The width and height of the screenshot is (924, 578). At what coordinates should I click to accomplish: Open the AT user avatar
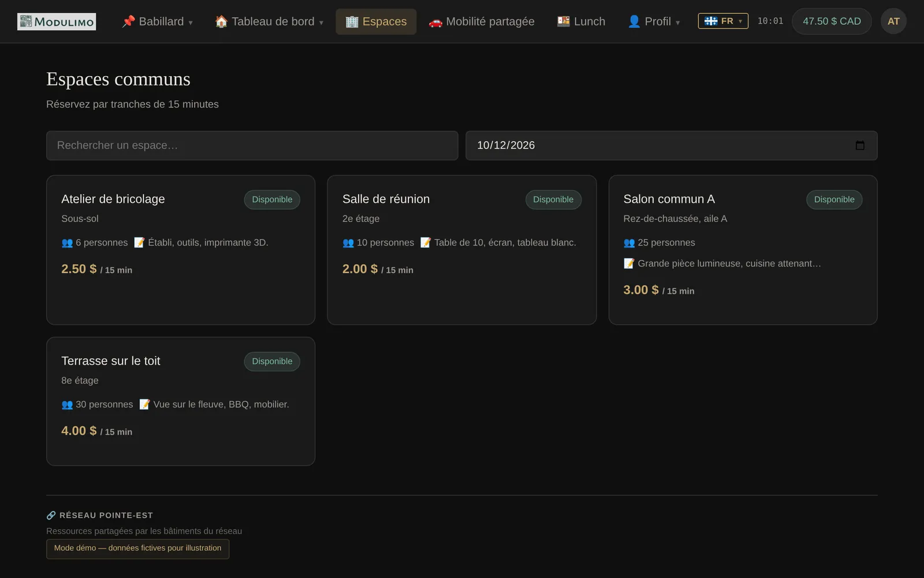[x=893, y=21]
